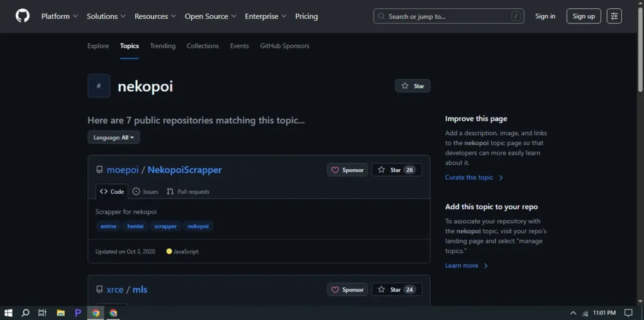This screenshot has height=320, width=644.
Task: Click repo icon next to xrce
Action: point(99,289)
